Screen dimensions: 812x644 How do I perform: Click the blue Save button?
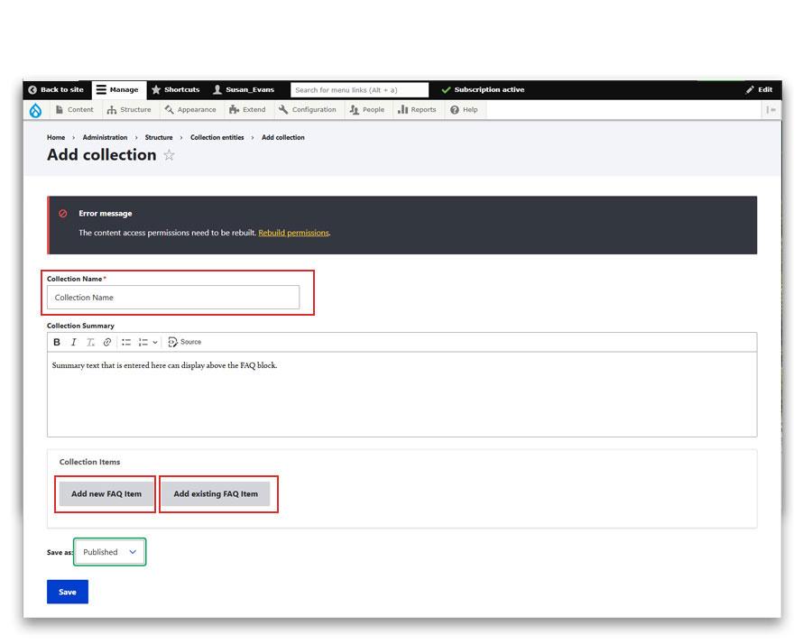point(68,592)
